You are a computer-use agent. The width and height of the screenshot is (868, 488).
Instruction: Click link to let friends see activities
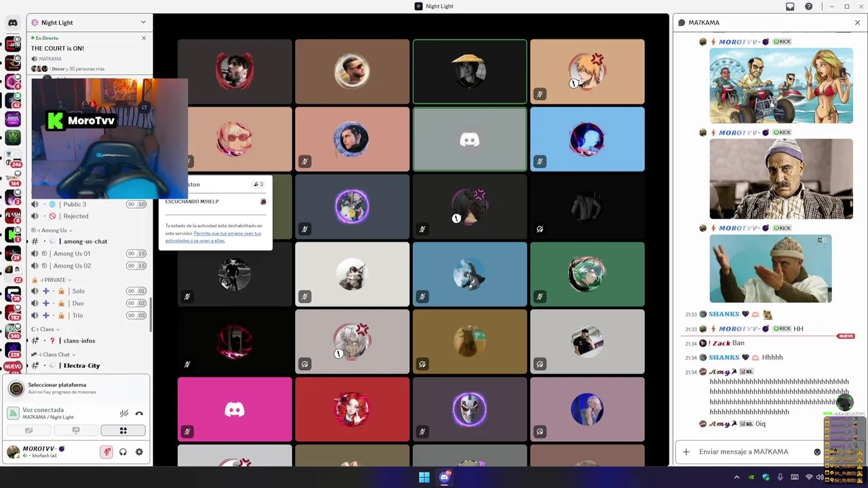coord(212,237)
